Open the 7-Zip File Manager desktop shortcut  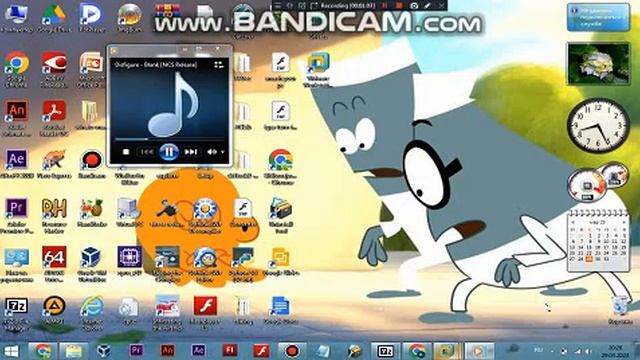click(17, 313)
